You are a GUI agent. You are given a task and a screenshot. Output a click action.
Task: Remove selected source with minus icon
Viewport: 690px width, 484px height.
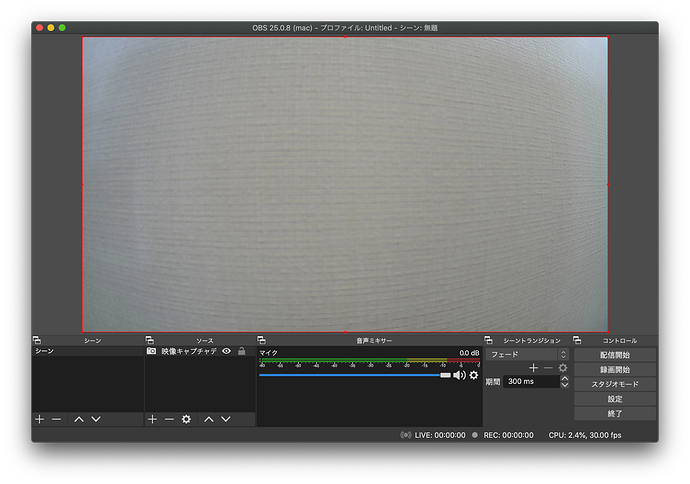click(169, 419)
